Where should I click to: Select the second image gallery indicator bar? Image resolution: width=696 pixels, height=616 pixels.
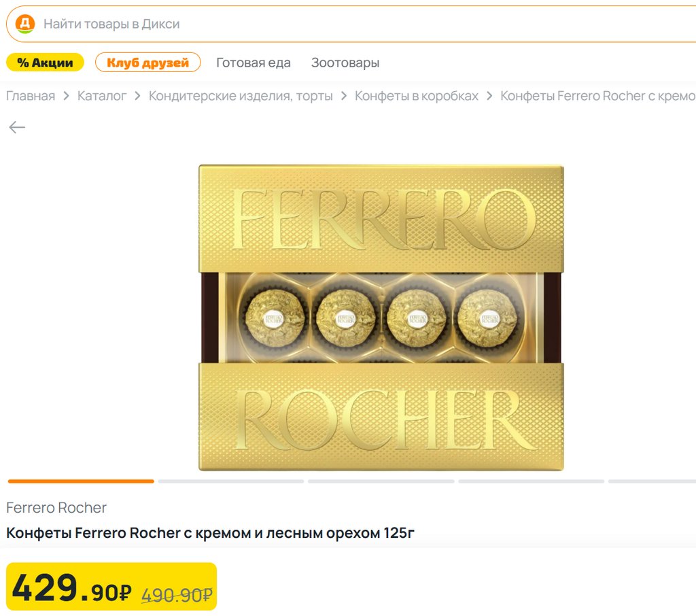(x=231, y=481)
